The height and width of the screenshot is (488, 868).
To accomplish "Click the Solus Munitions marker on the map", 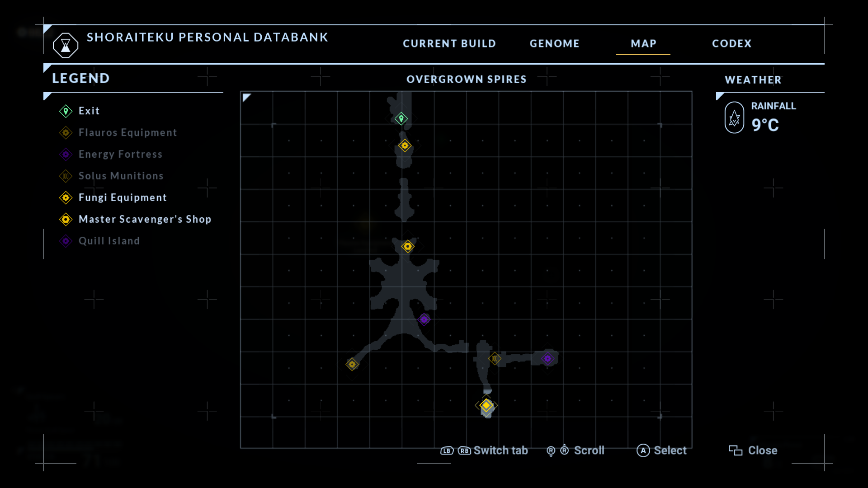I will [x=495, y=358].
